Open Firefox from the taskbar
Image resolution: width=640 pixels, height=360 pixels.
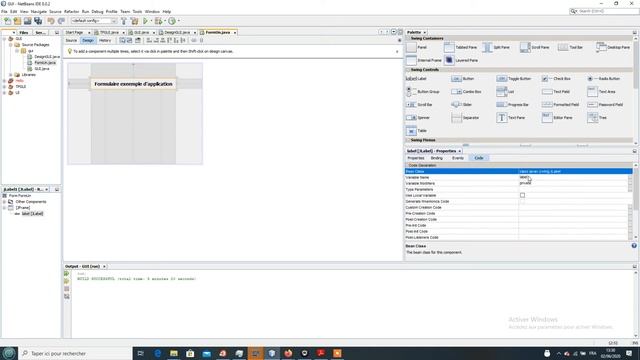[x=288, y=353]
